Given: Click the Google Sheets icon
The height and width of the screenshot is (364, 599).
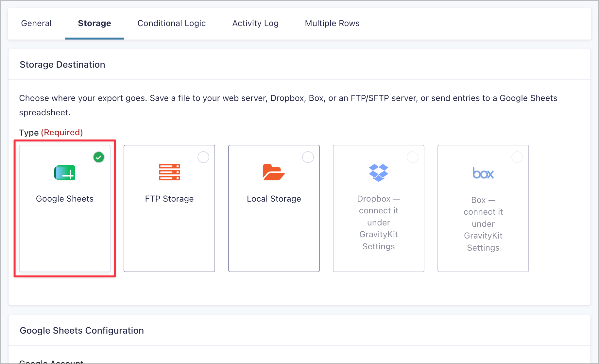Looking at the screenshot, I should coord(65,173).
